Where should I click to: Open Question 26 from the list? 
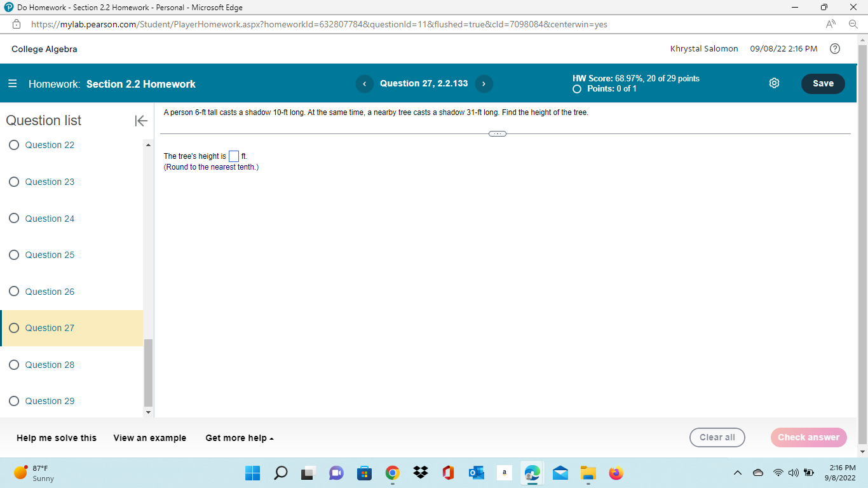tap(50, 292)
